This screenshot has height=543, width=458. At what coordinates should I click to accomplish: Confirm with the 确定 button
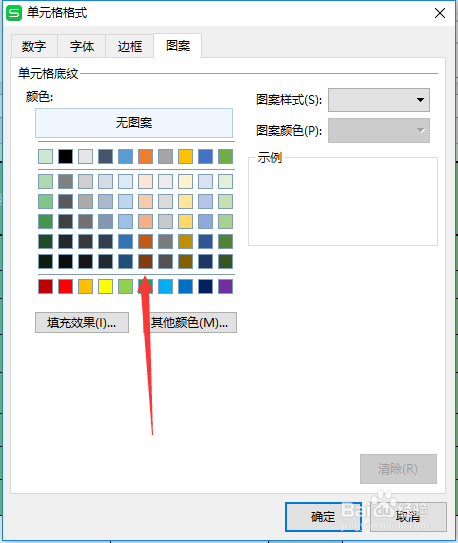323,517
